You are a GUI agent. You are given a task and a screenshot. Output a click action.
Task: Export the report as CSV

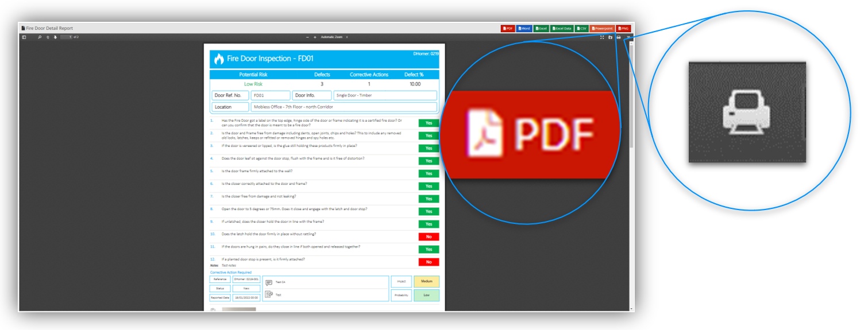tap(581, 28)
